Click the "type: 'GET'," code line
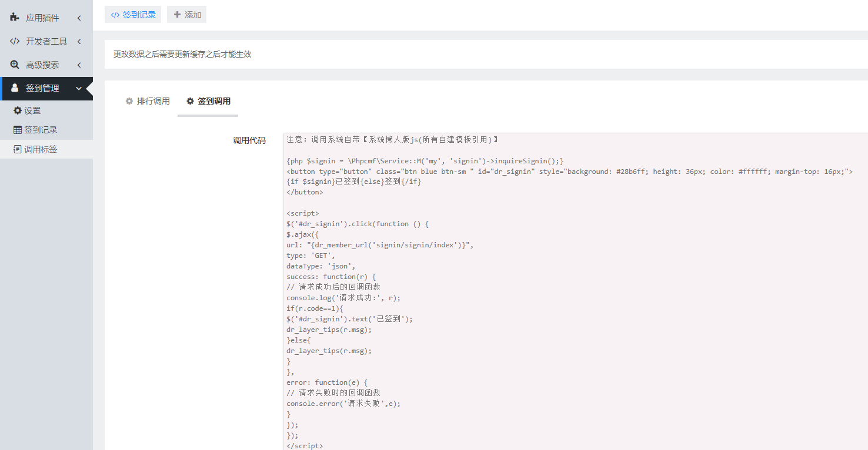Viewport: 868px width, 450px height. click(x=311, y=256)
